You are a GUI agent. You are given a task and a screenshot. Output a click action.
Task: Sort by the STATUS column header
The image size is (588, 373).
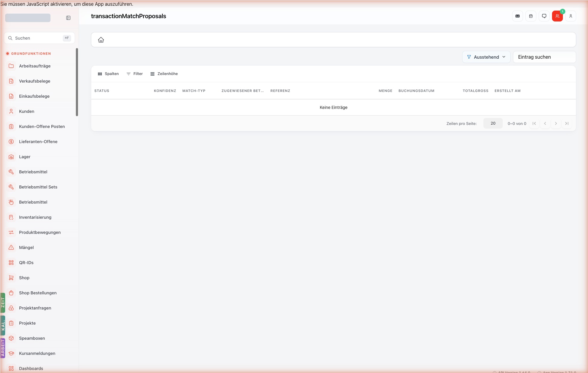(x=102, y=91)
